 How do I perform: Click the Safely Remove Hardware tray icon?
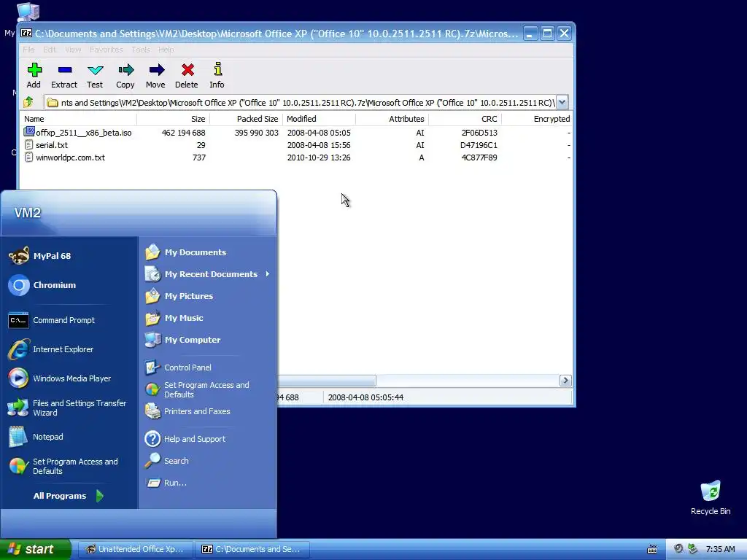click(692, 550)
